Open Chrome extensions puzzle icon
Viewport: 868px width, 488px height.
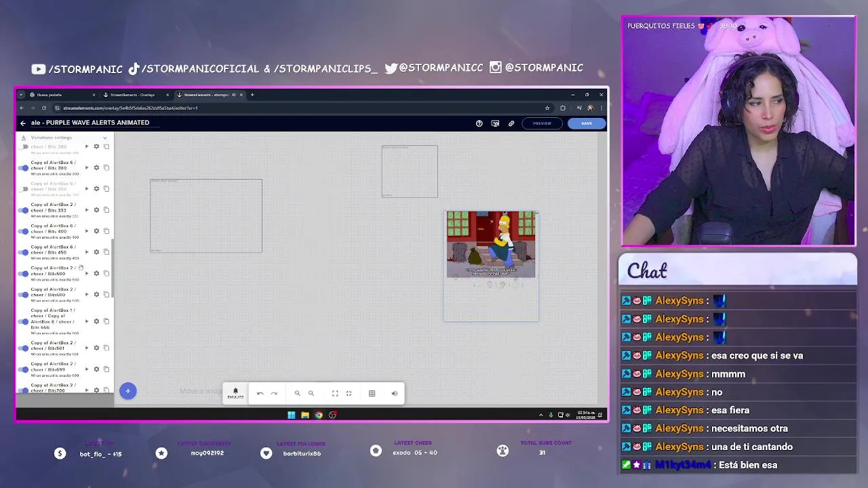pos(562,108)
